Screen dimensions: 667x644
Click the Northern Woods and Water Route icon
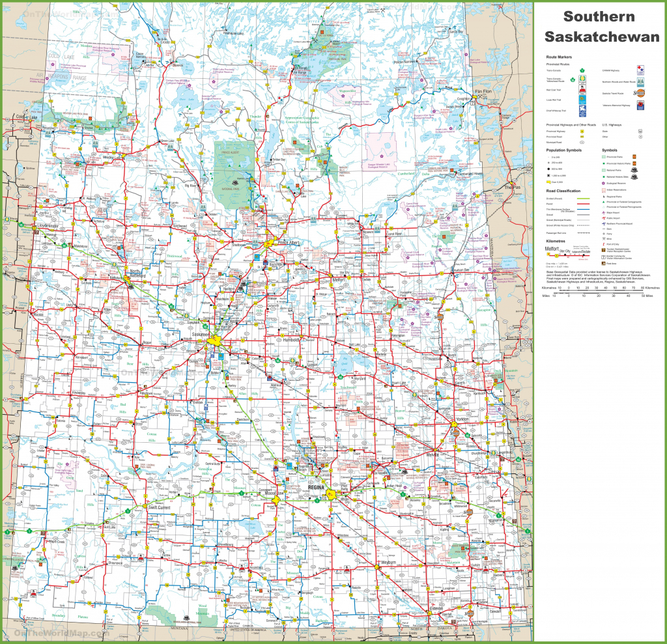(642, 81)
